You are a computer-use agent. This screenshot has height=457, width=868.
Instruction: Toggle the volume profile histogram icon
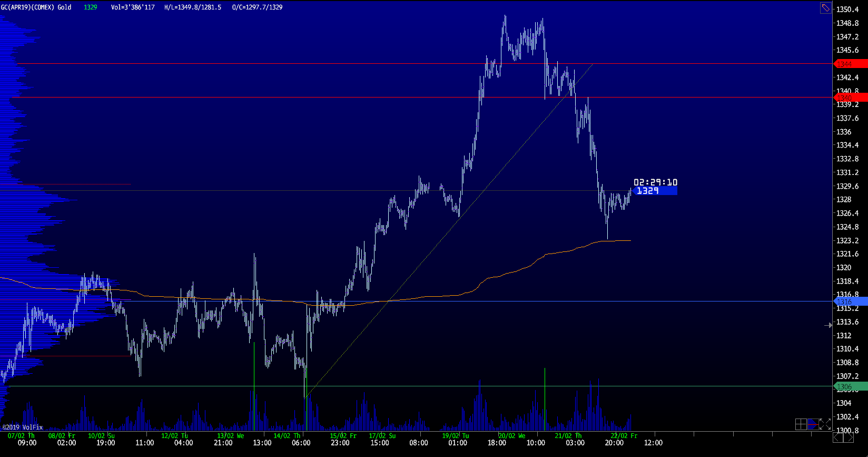point(813,424)
